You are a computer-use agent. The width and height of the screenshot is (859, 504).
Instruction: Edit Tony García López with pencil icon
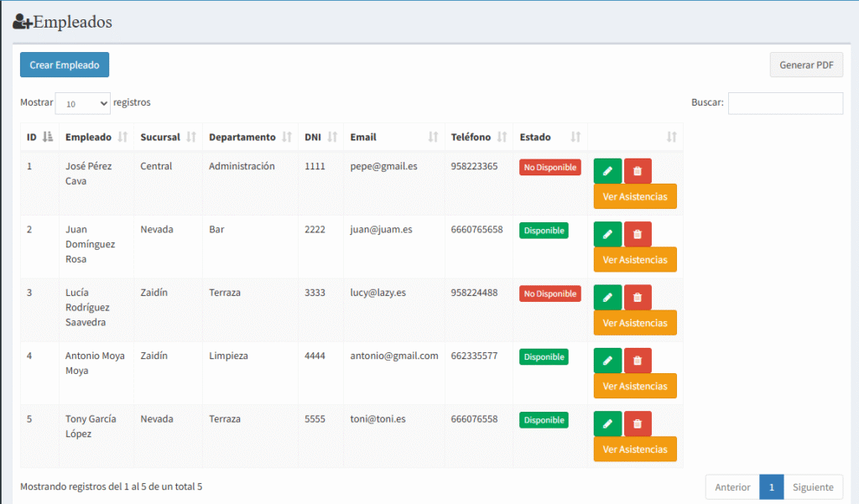(x=607, y=423)
